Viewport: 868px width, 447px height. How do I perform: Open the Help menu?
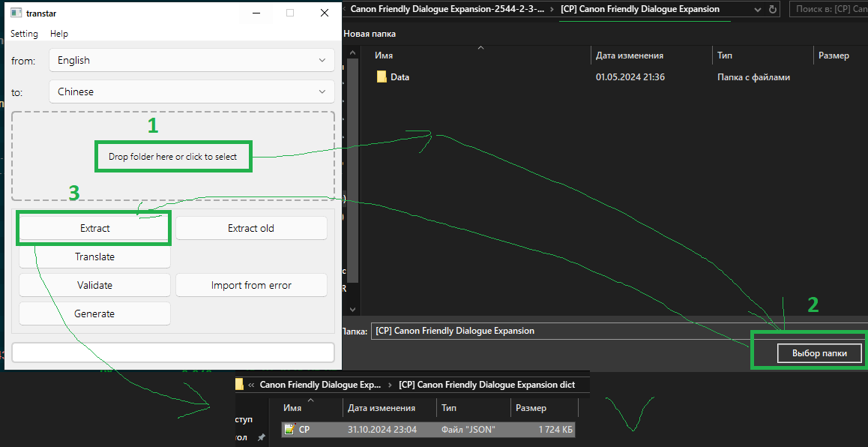pyautogui.click(x=59, y=34)
